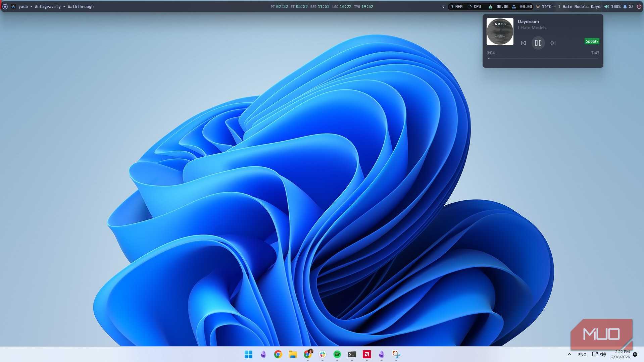644x362 pixels.
Task: Click the green Spotify source button
Action: (592, 41)
